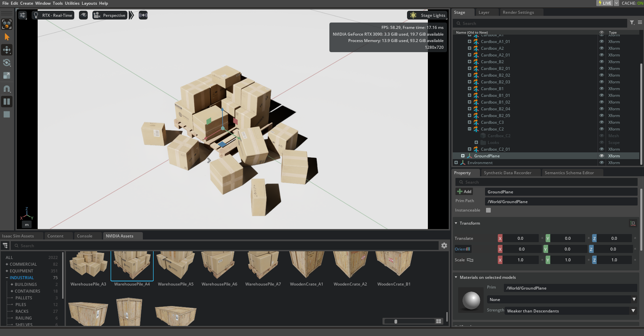
Task: Open NVIDIA Assets browser gear settings
Action: [444, 246]
